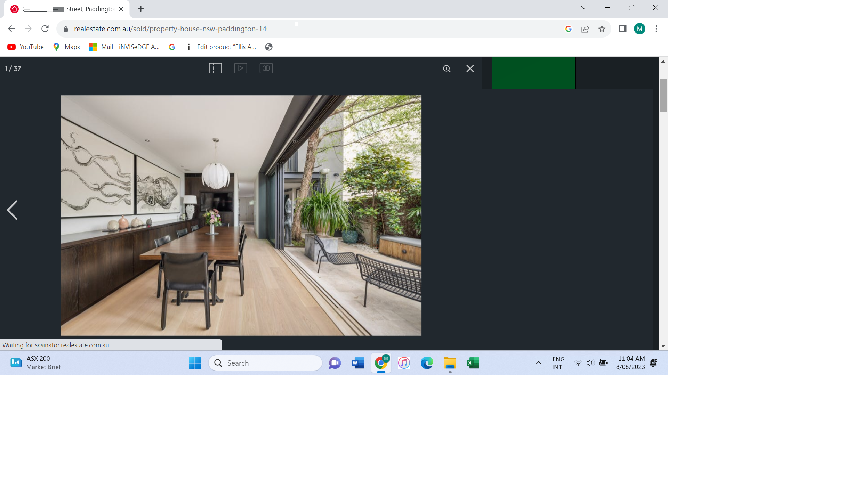Click the address bar URL
This screenshot has width=868, height=488.
click(170, 29)
